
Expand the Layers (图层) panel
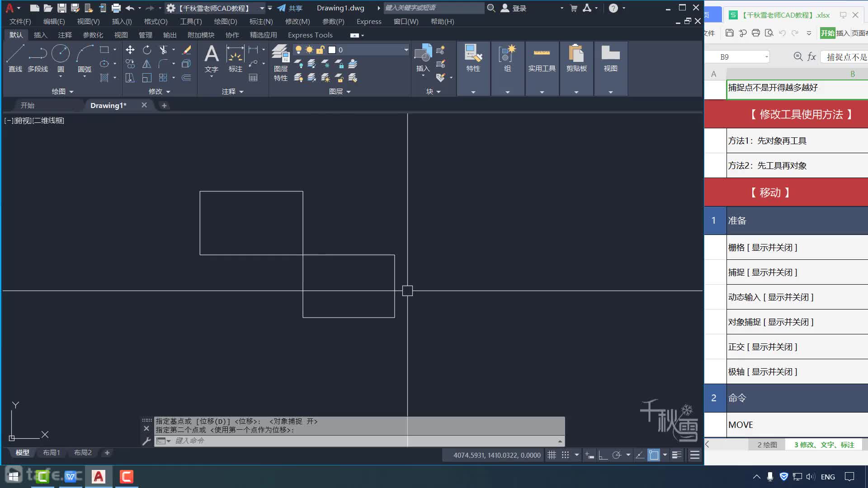[340, 91]
